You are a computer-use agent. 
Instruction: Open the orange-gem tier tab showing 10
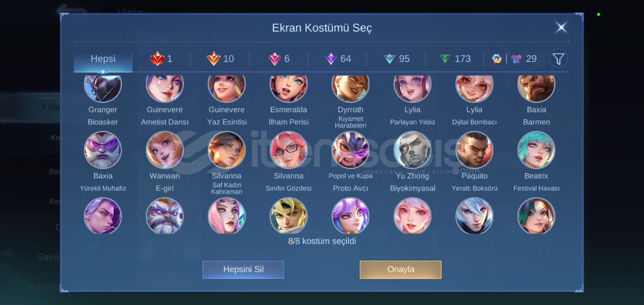point(220,59)
